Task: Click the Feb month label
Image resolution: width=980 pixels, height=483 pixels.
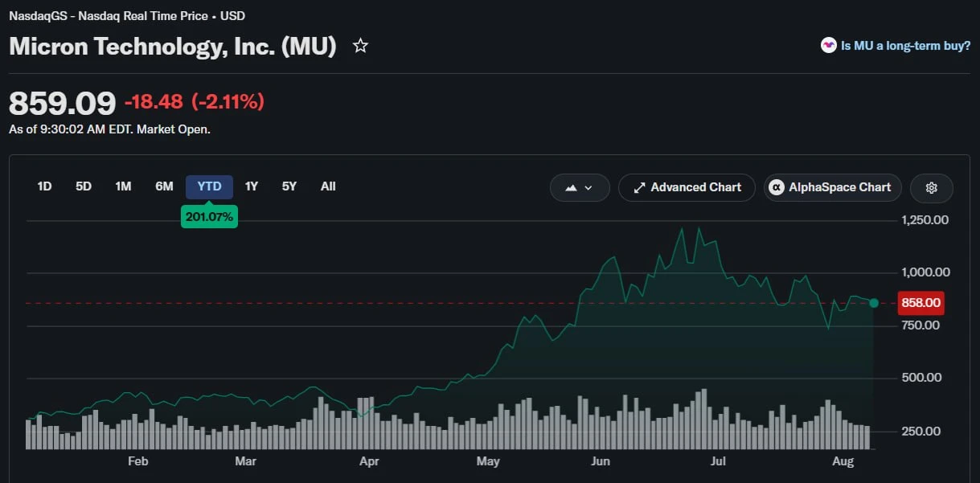Action: (x=138, y=461)
